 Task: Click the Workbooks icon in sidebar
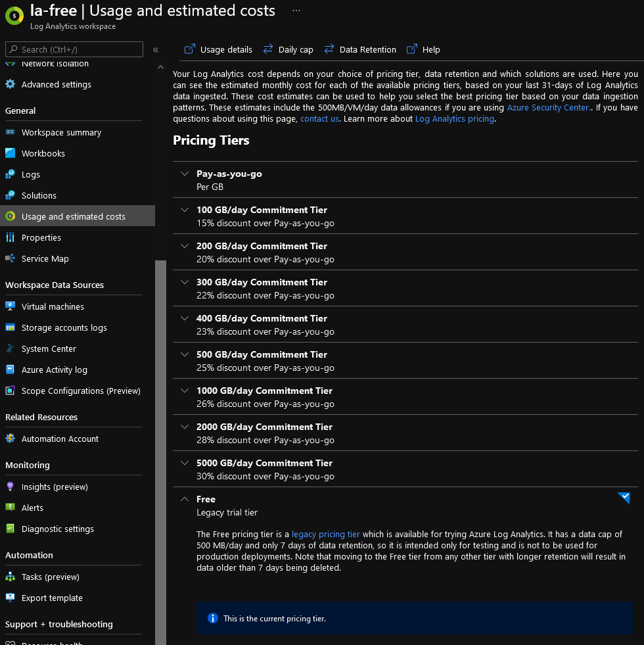tap(11, 153)
